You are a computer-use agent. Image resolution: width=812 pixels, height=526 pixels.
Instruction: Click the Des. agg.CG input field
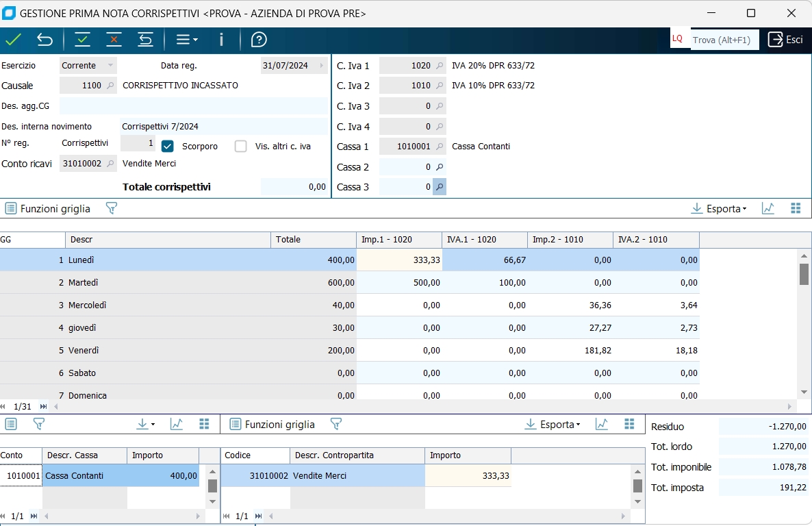pyautogui.click(x=194, y=105)
